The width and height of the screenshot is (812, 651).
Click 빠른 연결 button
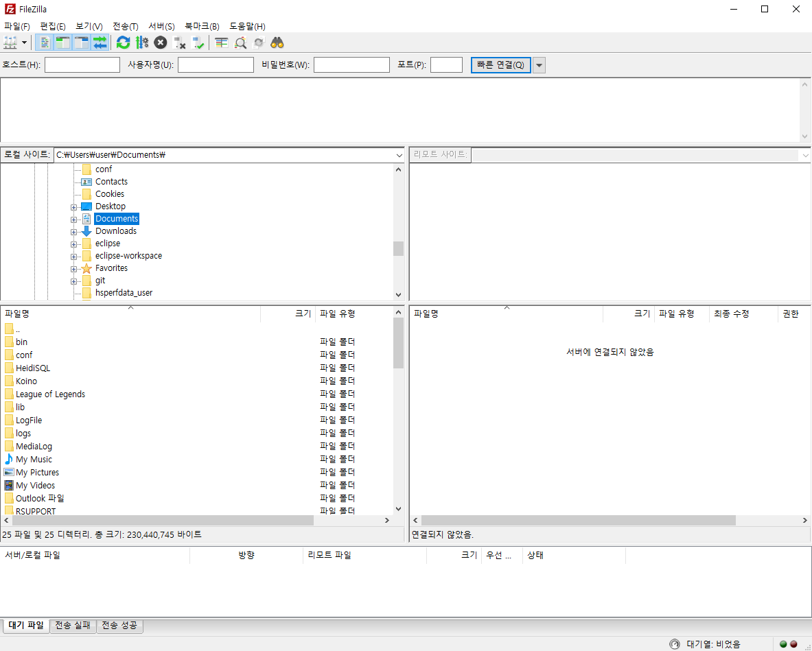[x=501, y=64]
